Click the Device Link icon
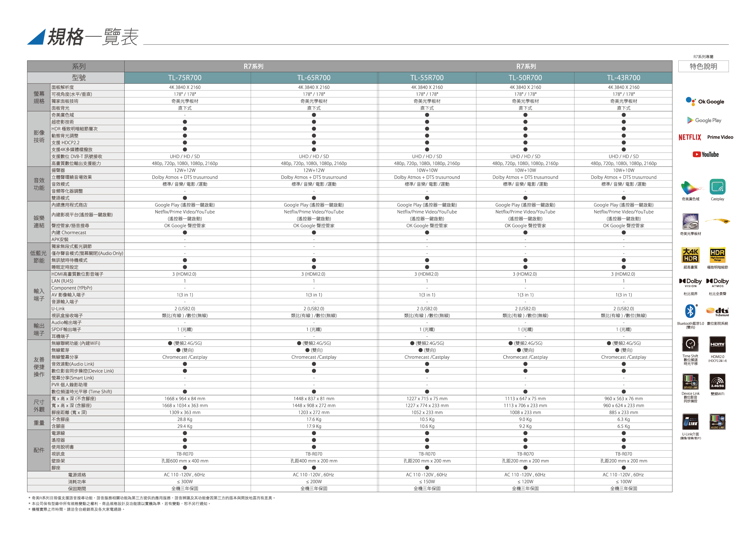Image resolution: width=756 pixels, height=534 pixels. (690, 382)
